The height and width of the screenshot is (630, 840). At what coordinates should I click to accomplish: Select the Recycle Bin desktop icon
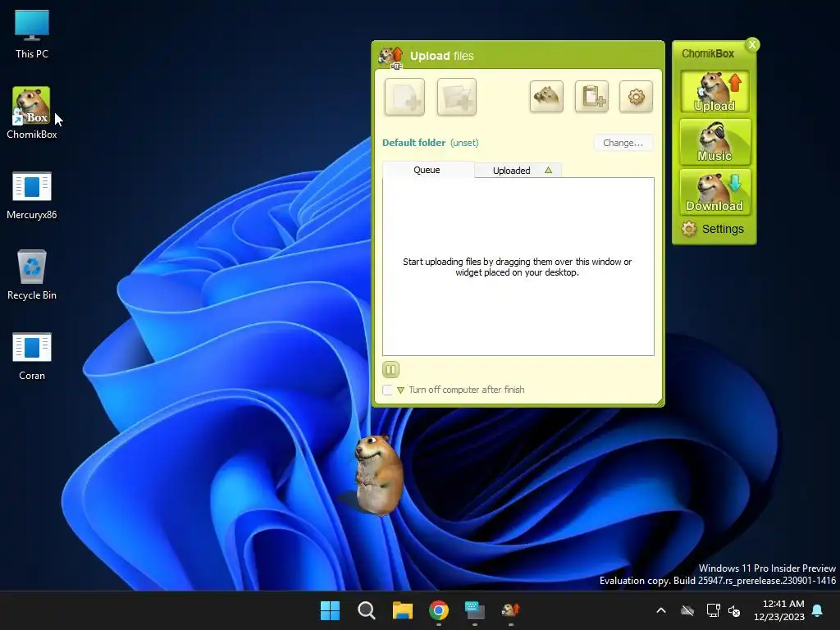(x=32, y=275)
